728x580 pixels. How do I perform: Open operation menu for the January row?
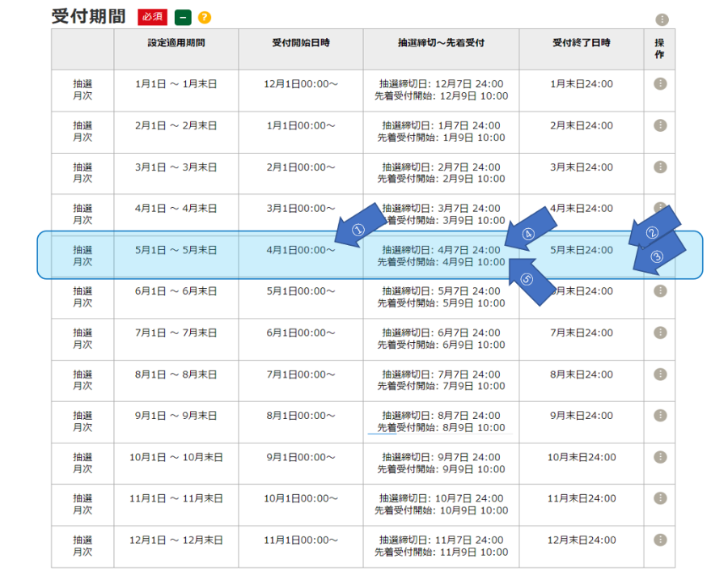click(x=660, y=84)
